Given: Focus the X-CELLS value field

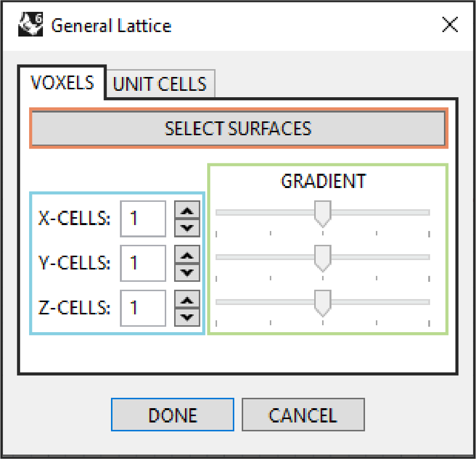Looking at the screenshot, I should (x=143, y=219).
